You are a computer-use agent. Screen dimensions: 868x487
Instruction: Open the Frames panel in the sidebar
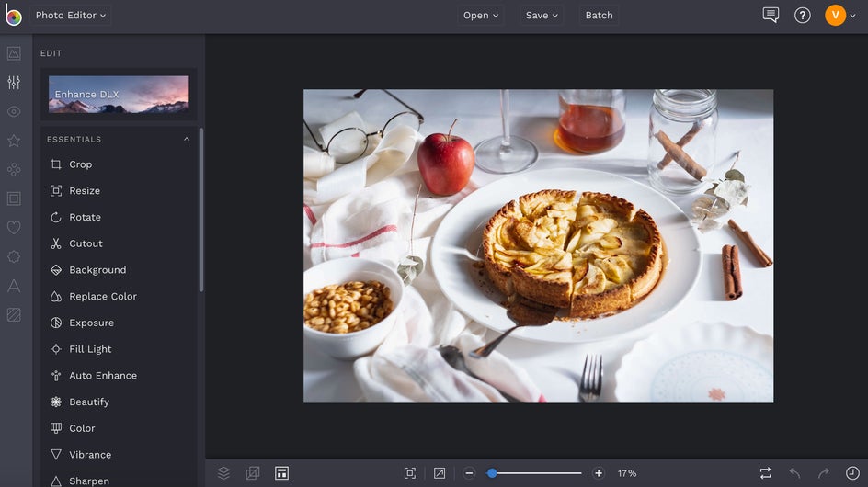point(14,198)
